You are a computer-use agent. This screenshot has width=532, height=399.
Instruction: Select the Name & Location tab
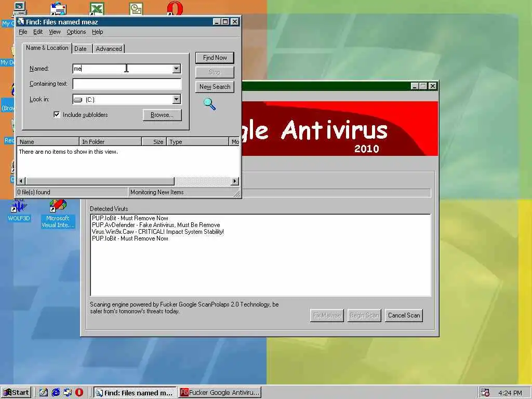coord(47,48)
